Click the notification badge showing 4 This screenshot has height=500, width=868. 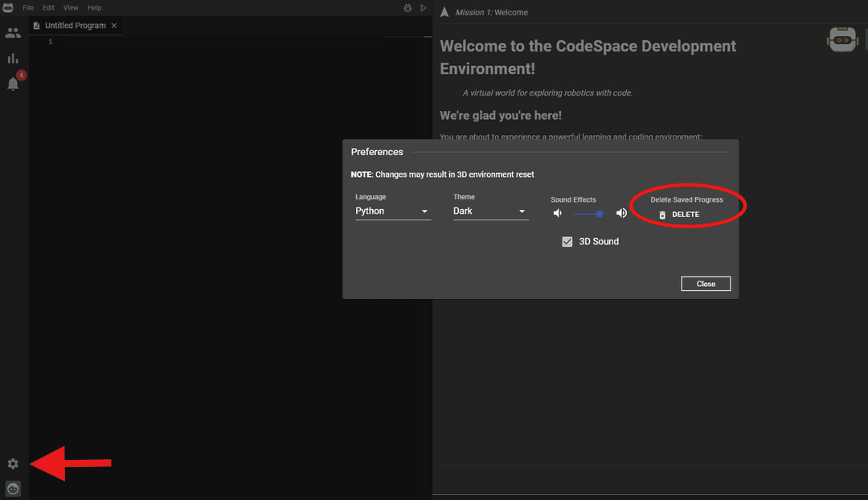point(21,75)
